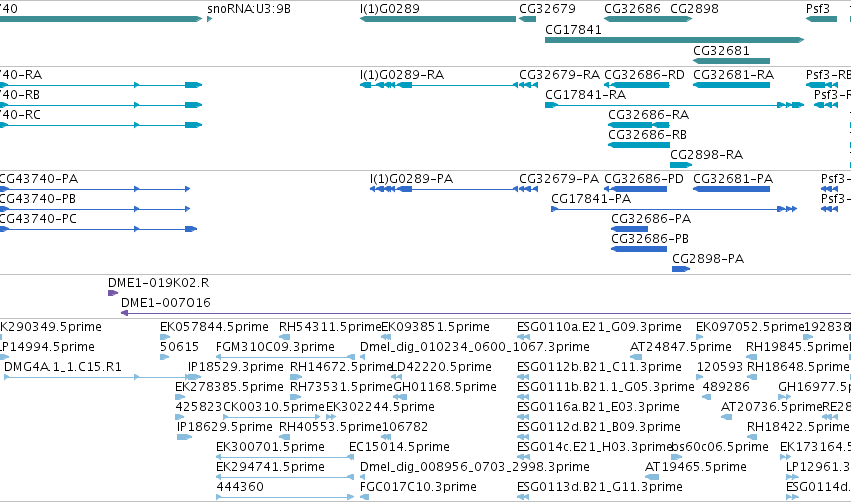Viewport: 851px width, 502px height.
Task: Click the ESG0110a.E21_G09.3prime label
Action: tap(599, 327)
